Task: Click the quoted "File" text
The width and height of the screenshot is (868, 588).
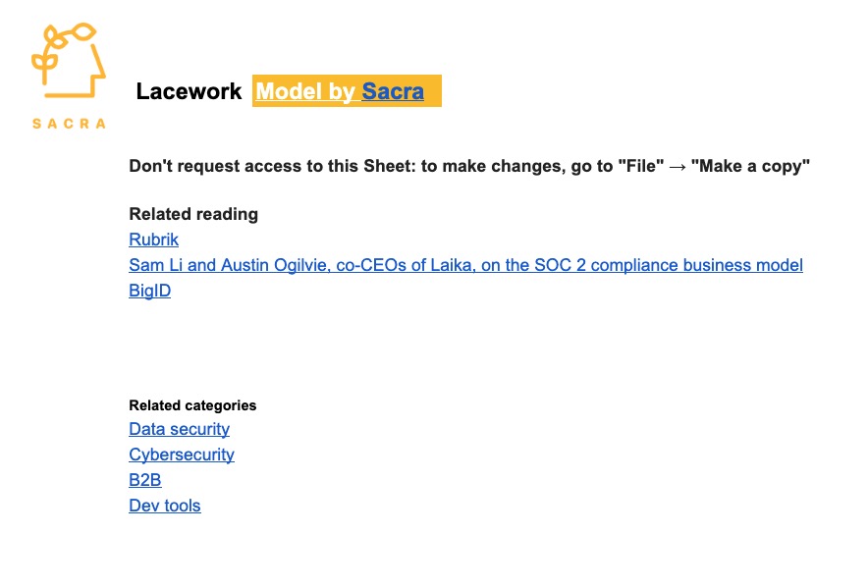Action: pos(640,166)
